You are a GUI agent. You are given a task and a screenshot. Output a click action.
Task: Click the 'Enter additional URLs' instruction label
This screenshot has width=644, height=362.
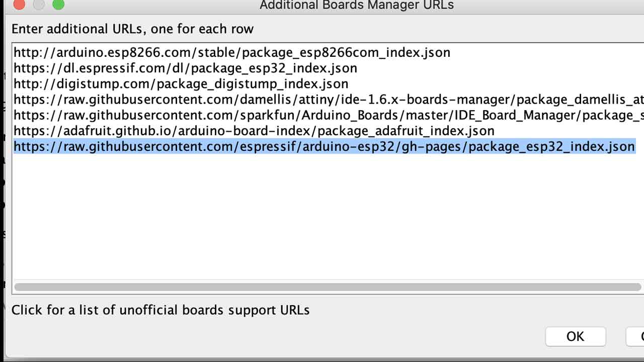pyautogui.click(x=132, y=29)
